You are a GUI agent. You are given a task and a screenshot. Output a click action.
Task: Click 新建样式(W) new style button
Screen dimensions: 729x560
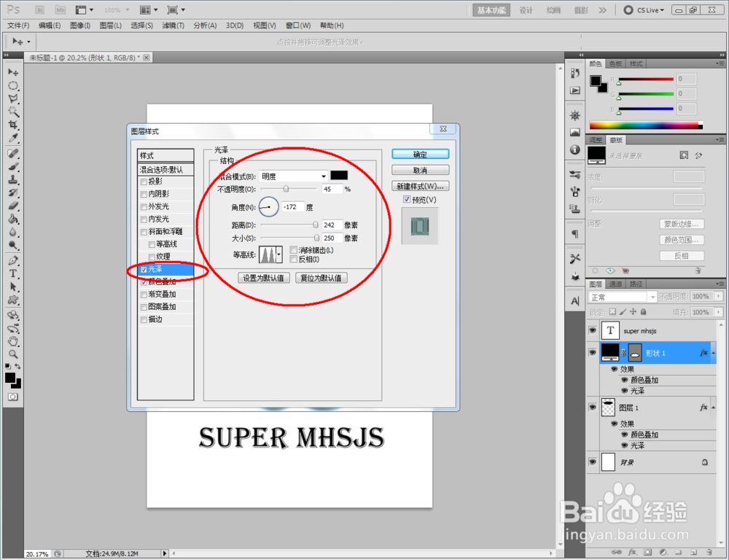tap(421, 186)
